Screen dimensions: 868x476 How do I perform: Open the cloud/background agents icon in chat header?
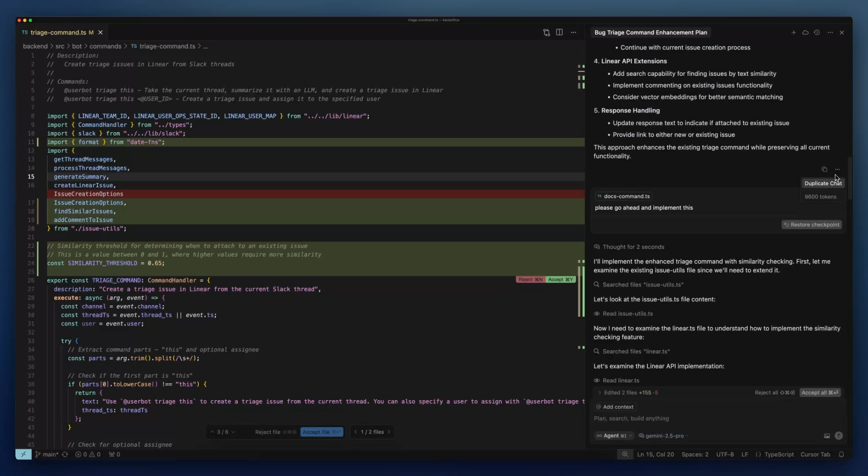805,33
